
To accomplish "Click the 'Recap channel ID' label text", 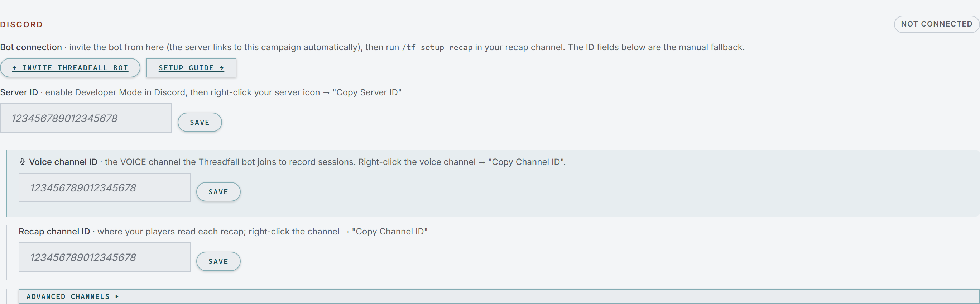I will (x=54, y=232).
